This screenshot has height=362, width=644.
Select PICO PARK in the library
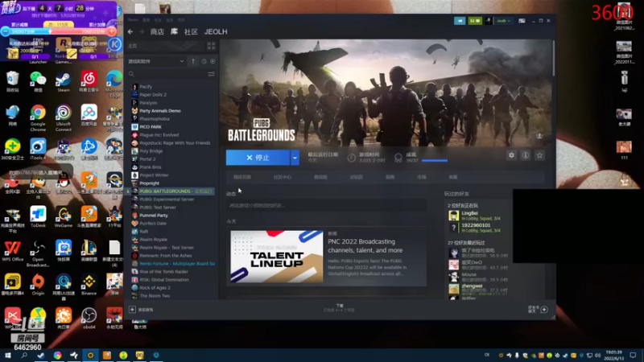150,127
